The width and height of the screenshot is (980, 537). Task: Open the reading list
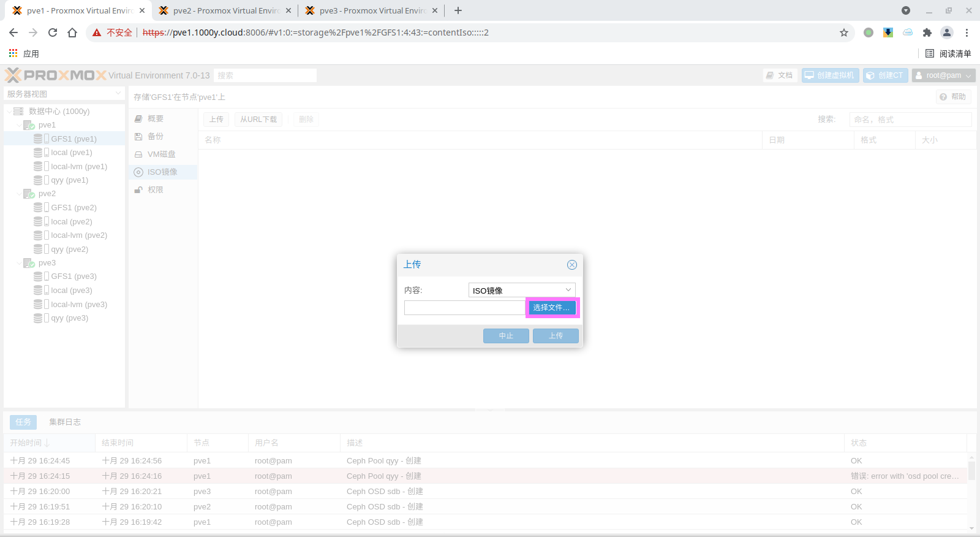click(x=948, y=53)
